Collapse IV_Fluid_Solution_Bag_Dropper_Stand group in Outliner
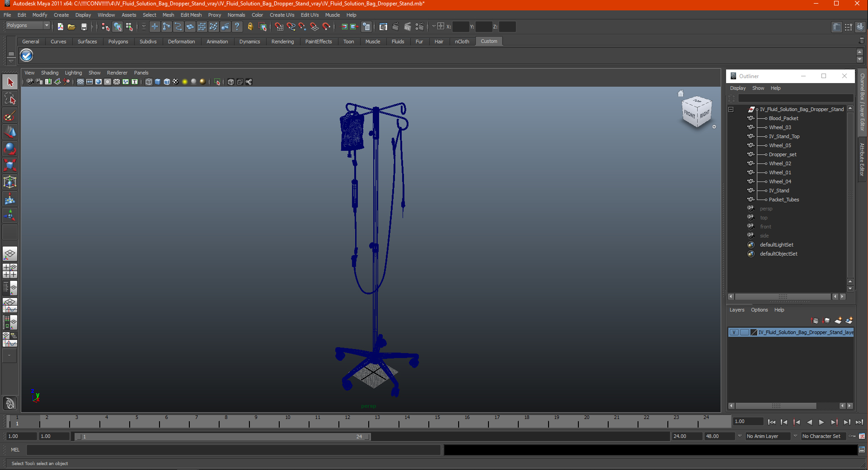 tap(731, 109)
